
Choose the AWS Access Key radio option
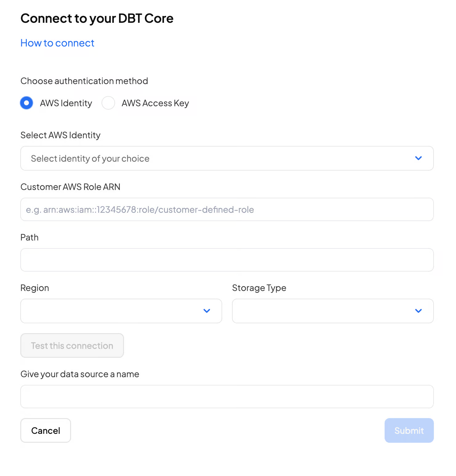tap(108, 103)
